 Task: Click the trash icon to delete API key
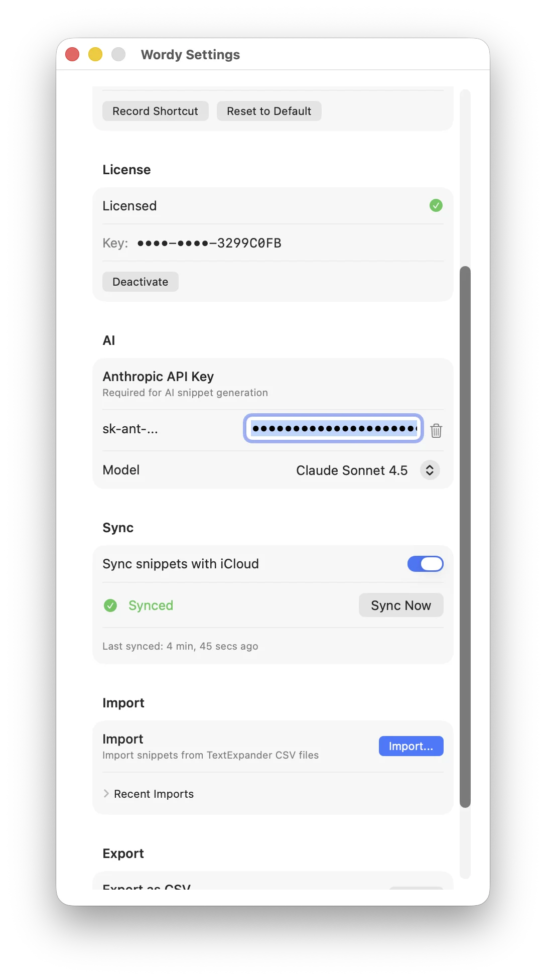pyautogui.click(x=436, y=430)
